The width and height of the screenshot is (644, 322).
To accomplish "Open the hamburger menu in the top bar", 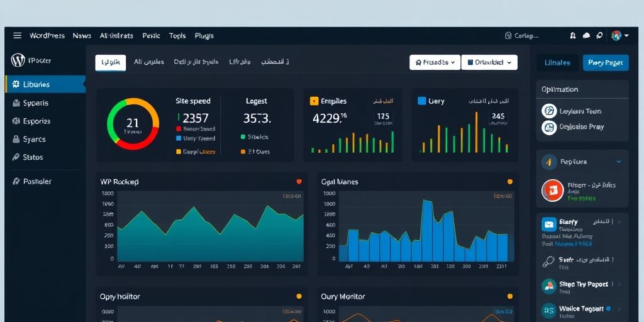I will coord(17,36).
